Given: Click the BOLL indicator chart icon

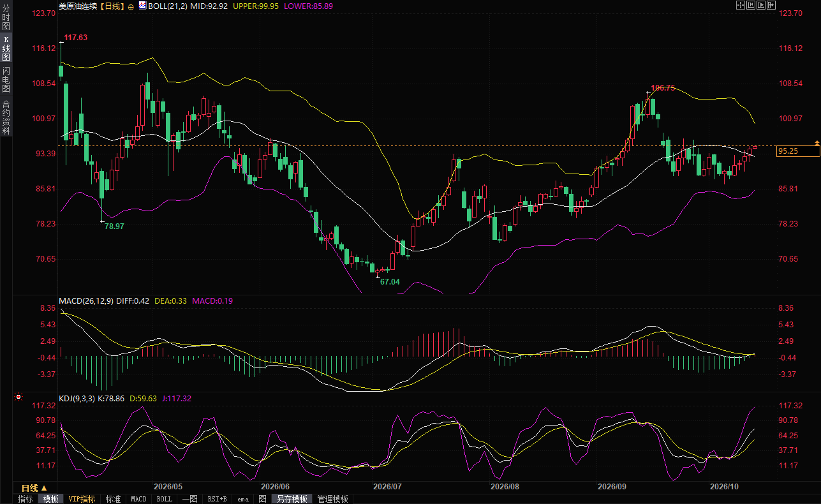Looking at the screenshot, I should pos(142,6).
